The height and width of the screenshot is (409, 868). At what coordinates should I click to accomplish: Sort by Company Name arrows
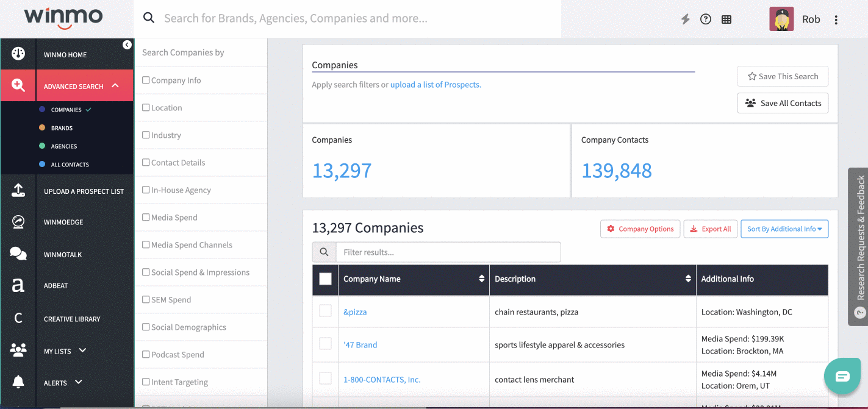[481, 279]
